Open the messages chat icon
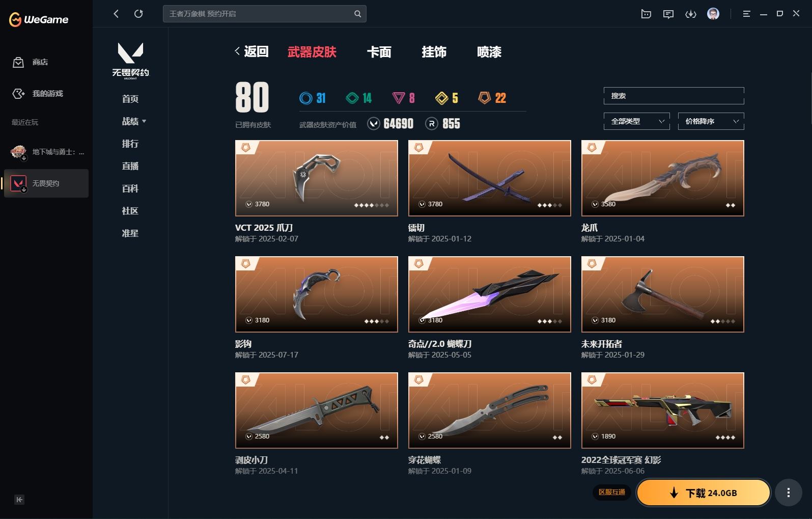Screen dimensions: 812x519 click(668, 14)
